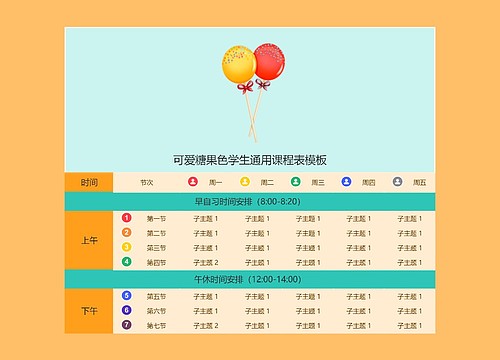Select 子主题 2 in the 第四节 row
The height and width of the screenshot is (360, 500).
point(206,263)
